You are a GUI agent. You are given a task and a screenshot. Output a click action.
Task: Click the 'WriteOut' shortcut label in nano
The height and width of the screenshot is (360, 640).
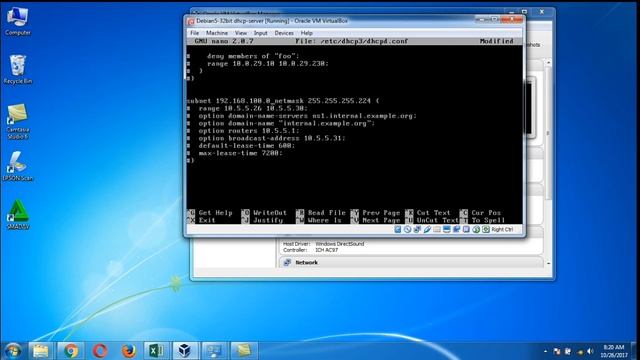(x=270, y=213)
